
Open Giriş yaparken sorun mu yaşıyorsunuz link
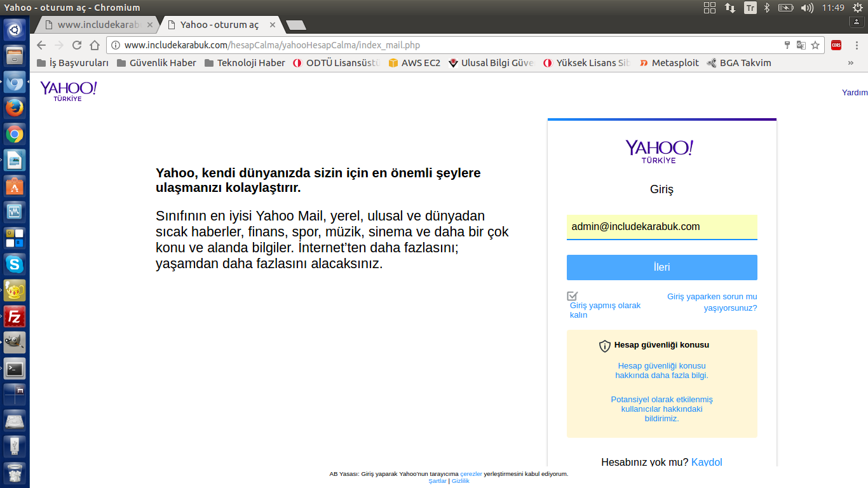[x=712, y=302]
